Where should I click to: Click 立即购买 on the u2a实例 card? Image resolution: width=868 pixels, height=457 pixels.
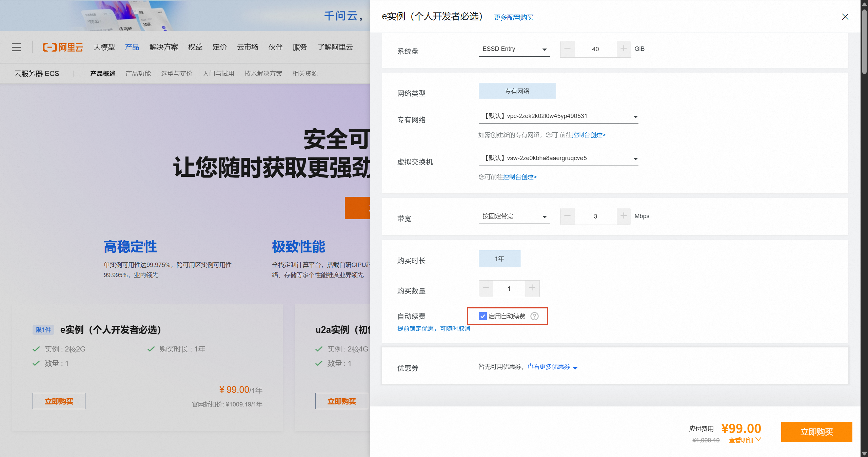(341, 401)
